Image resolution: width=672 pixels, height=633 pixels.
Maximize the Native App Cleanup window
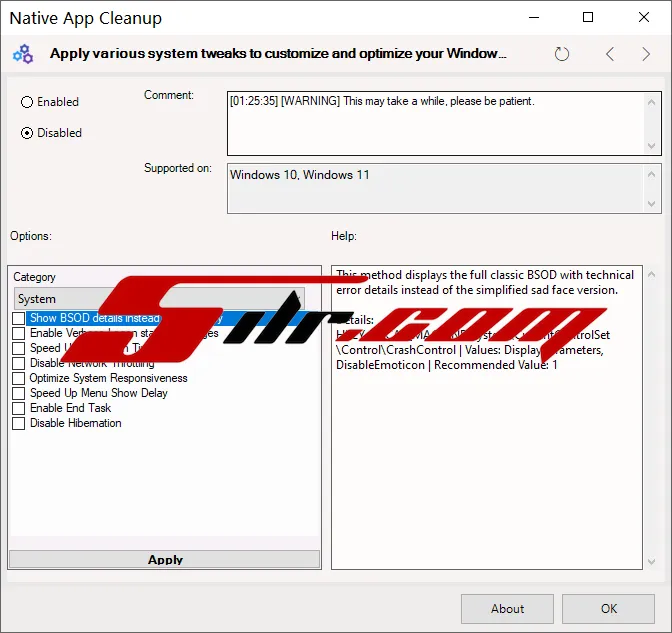point(588,18)
